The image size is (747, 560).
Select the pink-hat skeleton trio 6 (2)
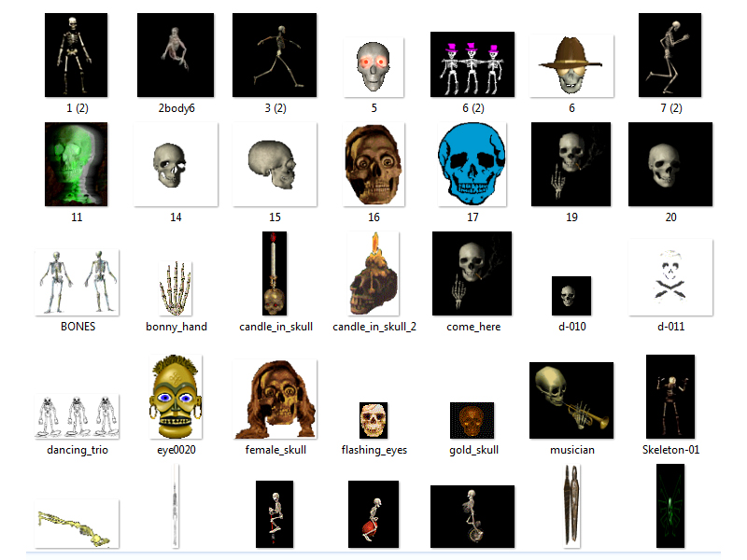[x=472, y=64]
